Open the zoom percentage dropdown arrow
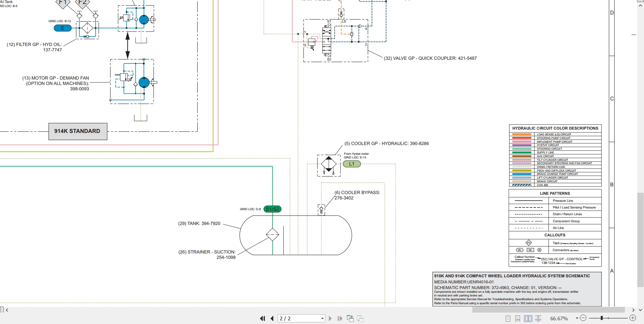This screenshot has width=644, height=324. tap(577, 318)
